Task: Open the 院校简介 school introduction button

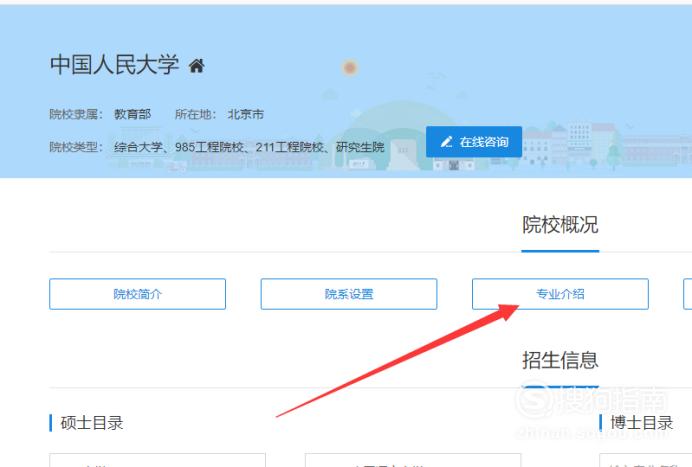Action: (x=137, y=294)
